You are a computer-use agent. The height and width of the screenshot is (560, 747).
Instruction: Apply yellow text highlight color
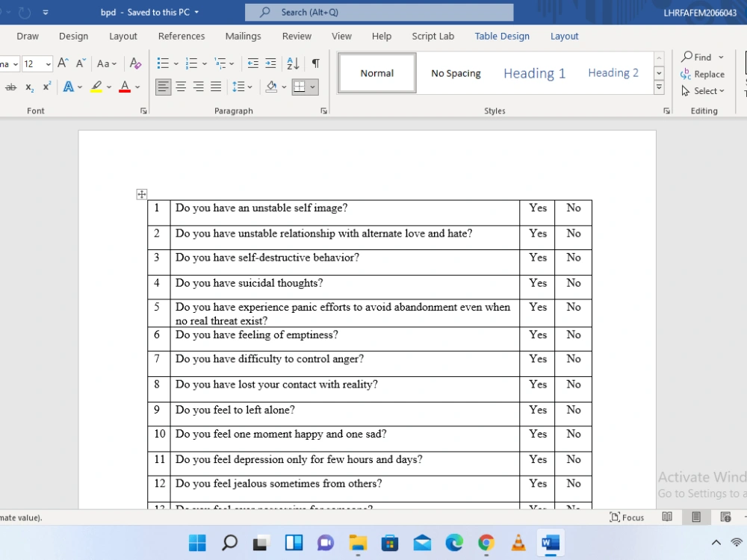click(96, 87)
